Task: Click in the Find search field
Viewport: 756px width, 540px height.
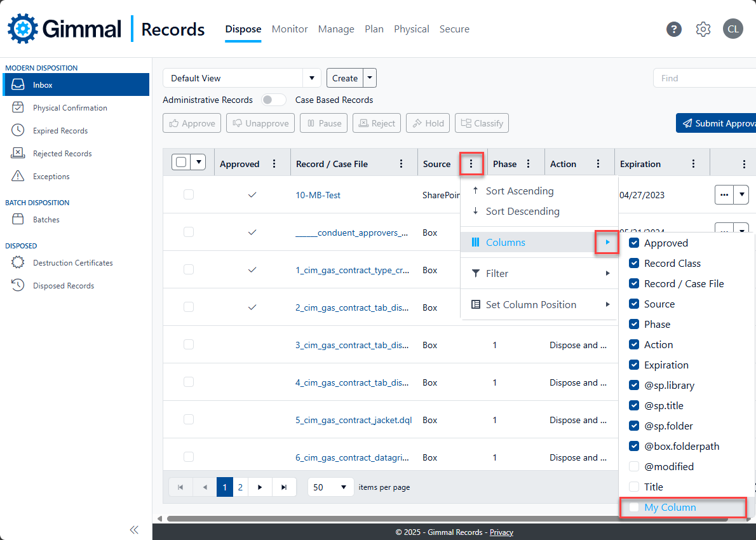Action: (705, 78)
